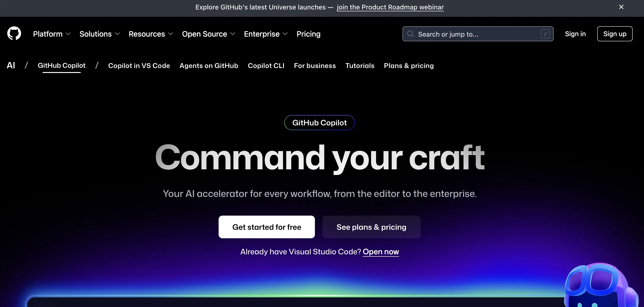Click the GitHub Copilot pill badge

point(319,123)
